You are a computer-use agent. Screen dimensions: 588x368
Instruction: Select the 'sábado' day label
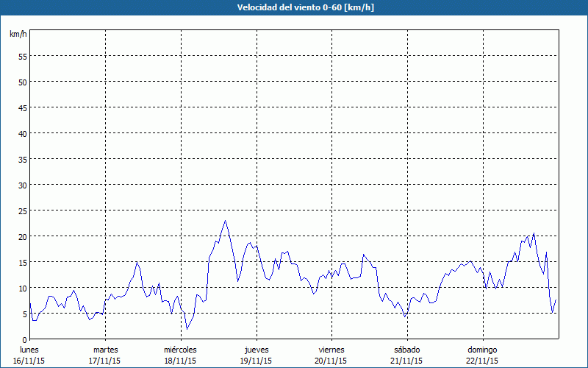(x=406, y=350)
